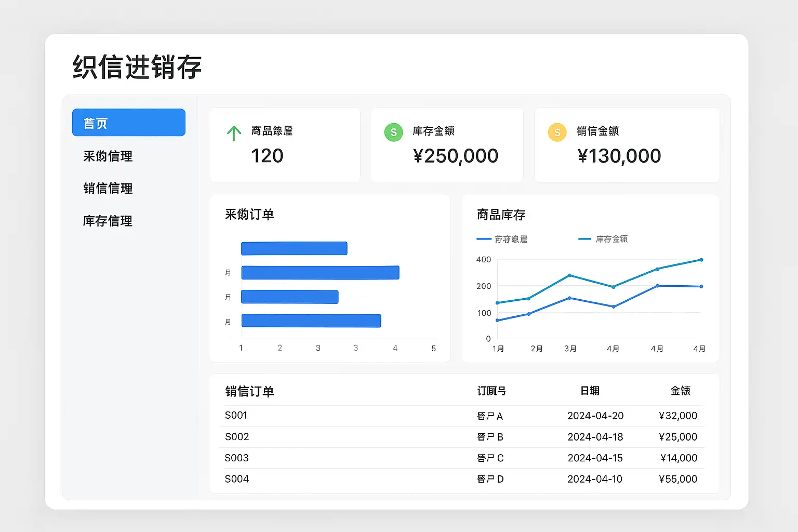Click the top bar in purchase chart
The width and height of the screenshot is (798, 532).
point(294,248)
